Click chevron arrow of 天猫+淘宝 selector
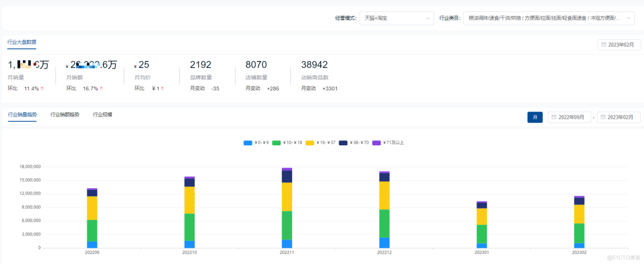Viewport: 644px width, 264px height. [x=428, y=19]
